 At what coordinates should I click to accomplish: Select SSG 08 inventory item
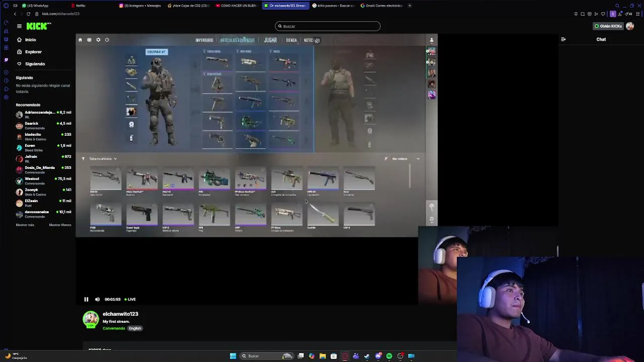pos(106,181)
